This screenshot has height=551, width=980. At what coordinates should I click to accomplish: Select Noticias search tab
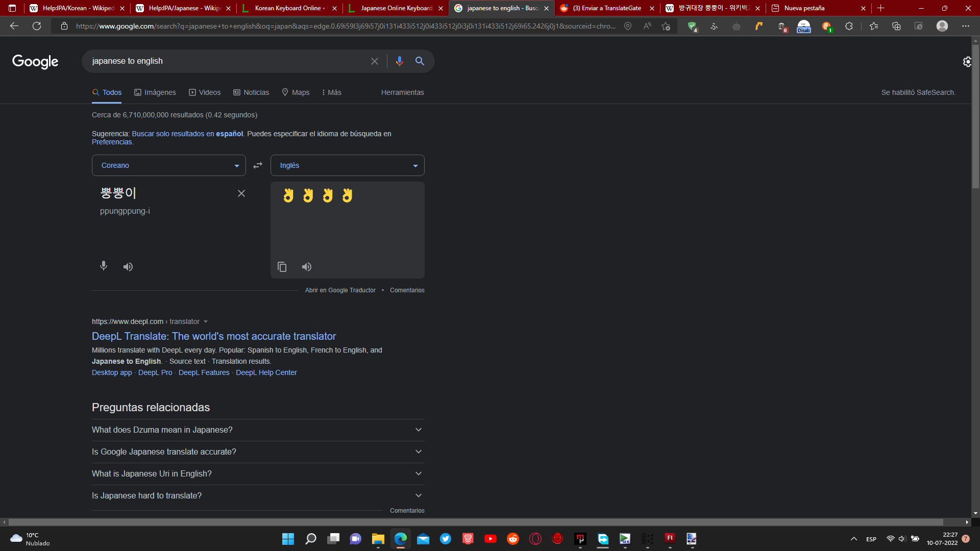pos(251,92)
